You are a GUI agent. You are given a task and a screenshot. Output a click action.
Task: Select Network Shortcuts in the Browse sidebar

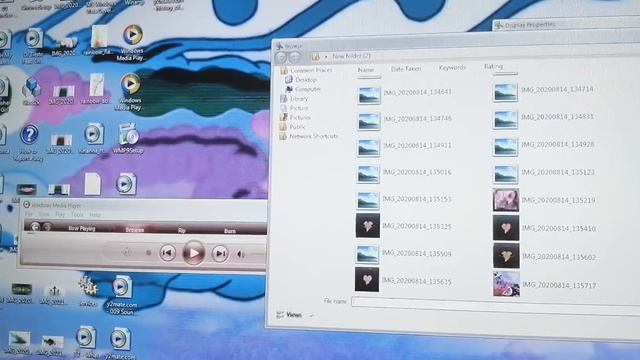coord(309,136)
